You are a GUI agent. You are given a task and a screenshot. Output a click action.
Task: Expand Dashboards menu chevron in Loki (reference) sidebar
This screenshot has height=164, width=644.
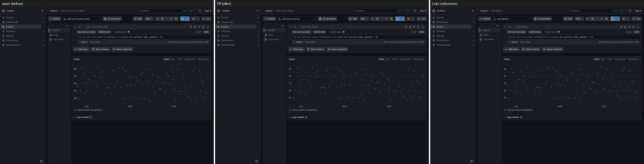(473, 22)
